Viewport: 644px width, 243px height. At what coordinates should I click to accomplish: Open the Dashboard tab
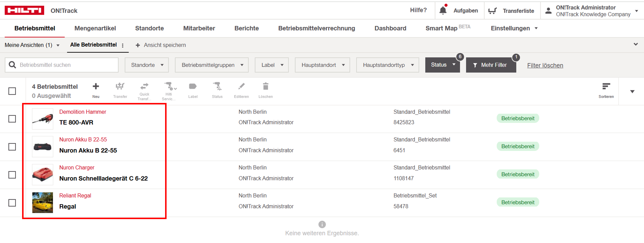(390, 28)
